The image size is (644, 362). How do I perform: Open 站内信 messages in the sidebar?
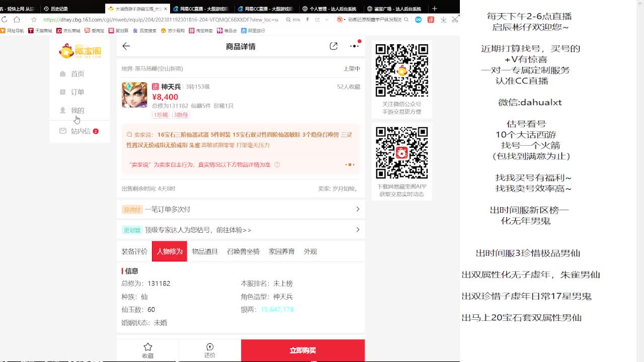coord(78,131)
